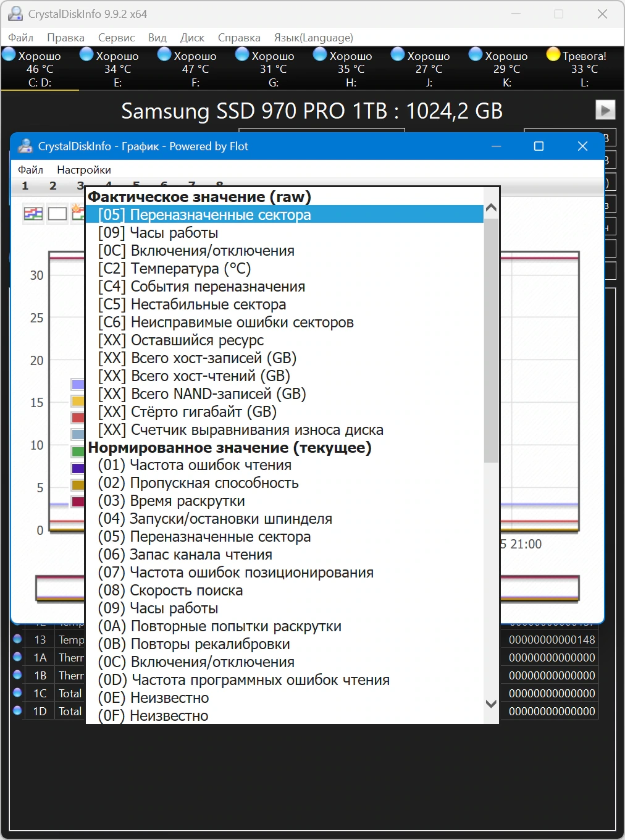Select the yellow Тревога! orb for L:

click(x=553, y=55)
